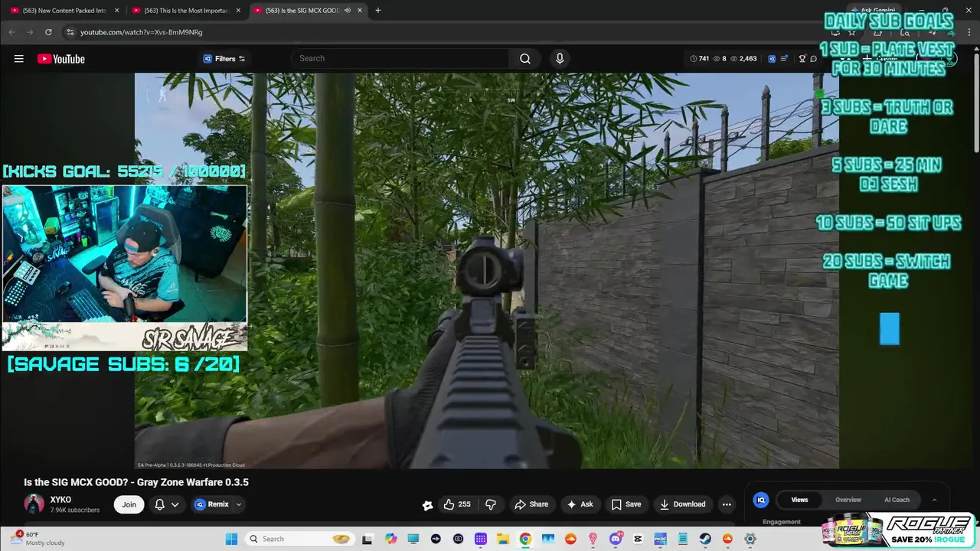Mute tab via speaker icon on active tab
The image size is (980, 551).
(x=348, y=10)
